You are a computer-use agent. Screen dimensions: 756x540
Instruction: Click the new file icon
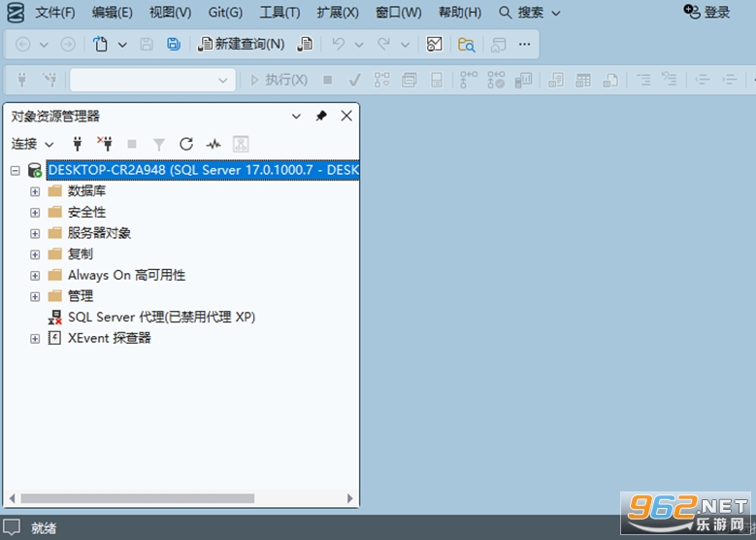[x=100, y=45]
